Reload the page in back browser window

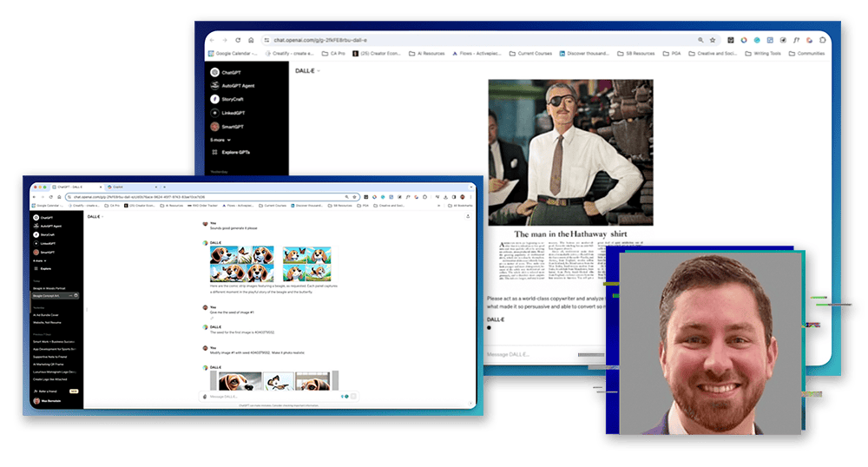pyautogui.click(x=238, y=40)
